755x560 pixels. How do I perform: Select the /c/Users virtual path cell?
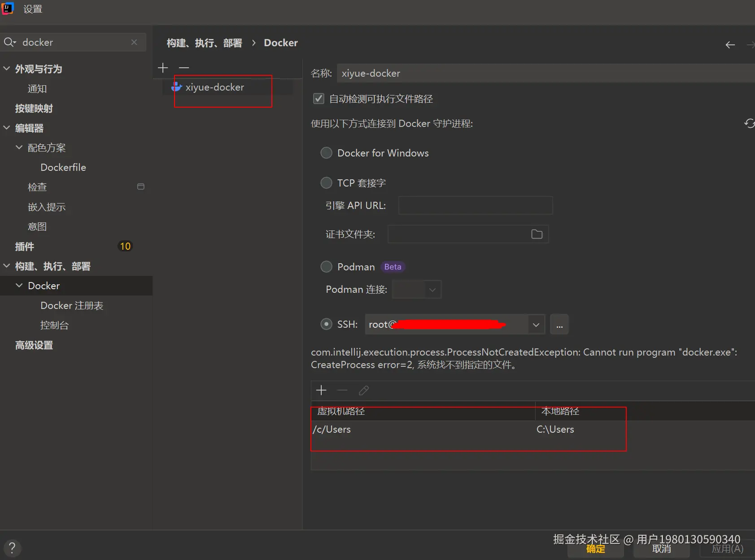click(423, 430)
